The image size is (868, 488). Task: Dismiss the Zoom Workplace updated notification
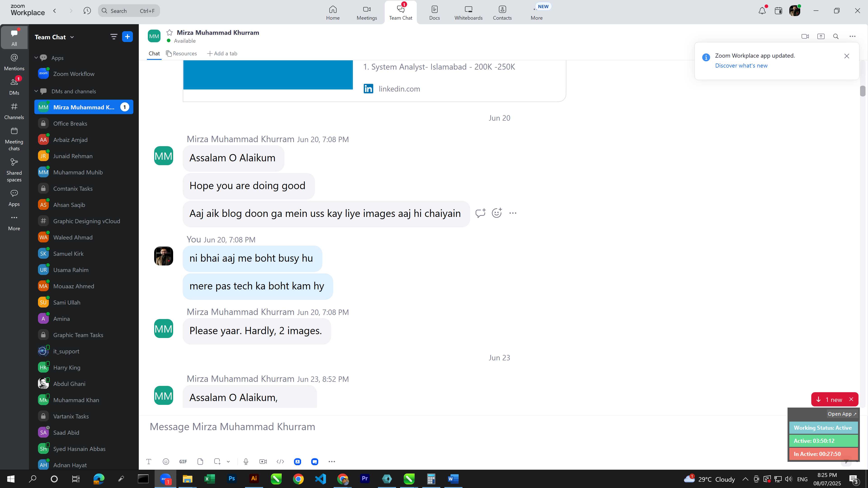point(847,56)
